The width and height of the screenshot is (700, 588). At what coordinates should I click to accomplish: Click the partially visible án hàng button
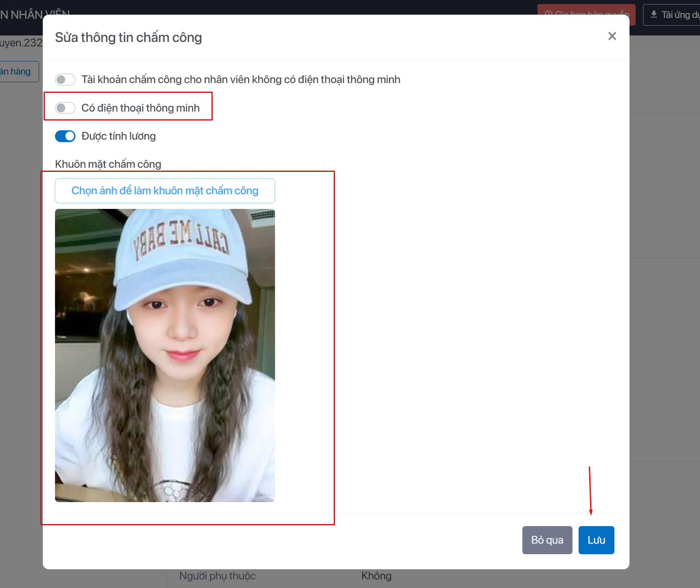click(x=18, y=72)
